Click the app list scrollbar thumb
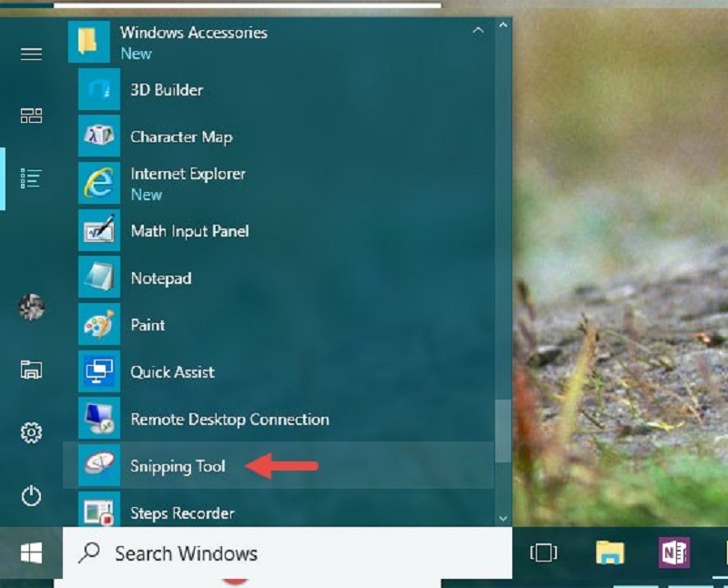 [x=503, y=431]
